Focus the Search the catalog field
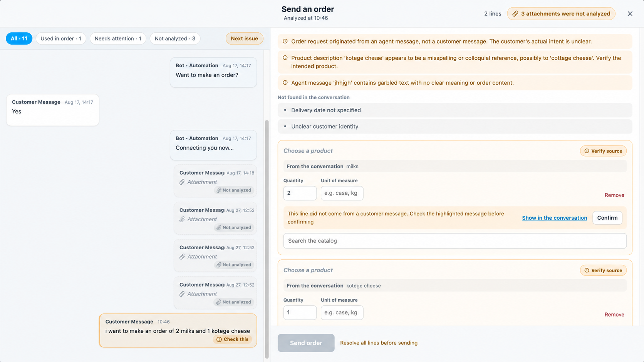This screenshot has width=644, height=362. pos(455,241)
